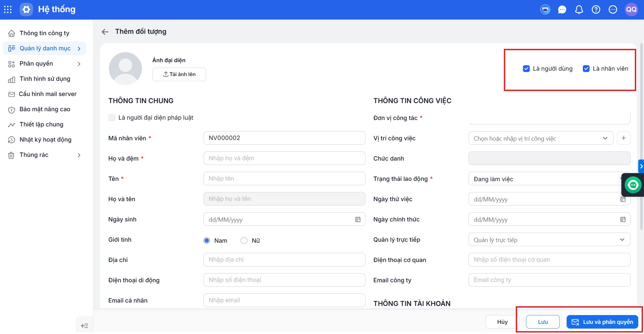Expand the Phân quyền submenu chevron
Viewport: 644px width, 334px height.
click(x=79, y=64)
